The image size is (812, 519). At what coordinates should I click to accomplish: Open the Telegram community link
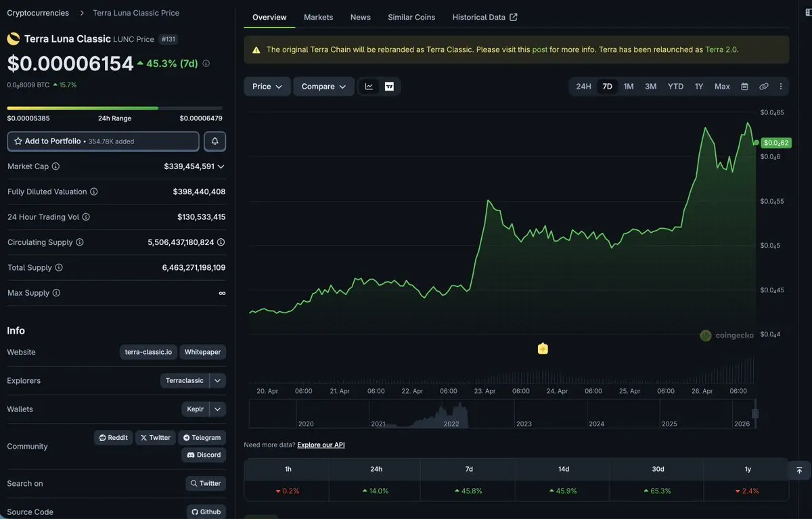coord(202,438)
